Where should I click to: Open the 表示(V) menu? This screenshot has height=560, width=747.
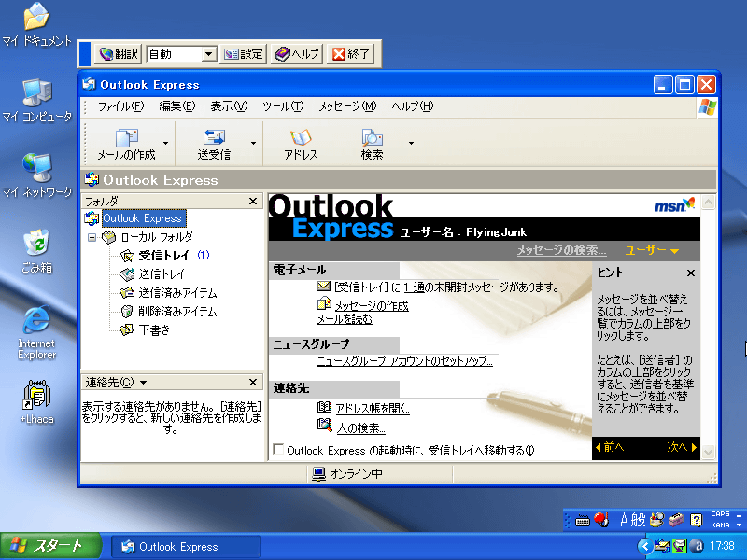click(229, 106)
